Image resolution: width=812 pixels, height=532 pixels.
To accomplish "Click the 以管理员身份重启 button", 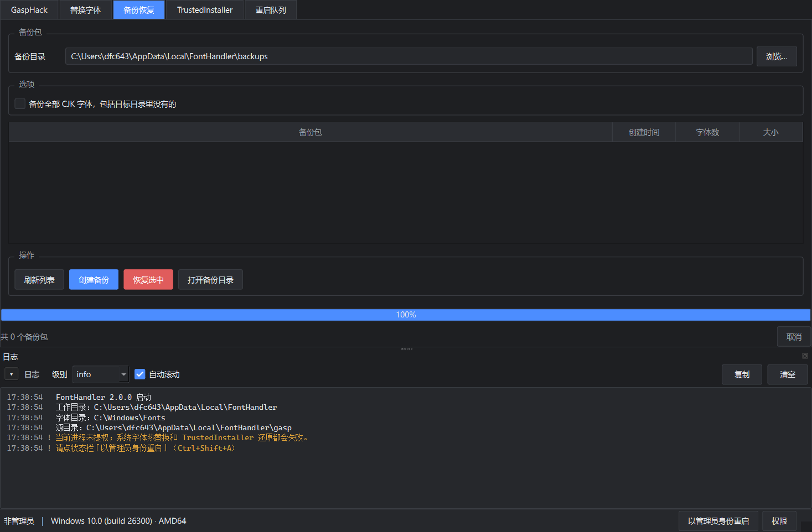I will tap(718, 521).
